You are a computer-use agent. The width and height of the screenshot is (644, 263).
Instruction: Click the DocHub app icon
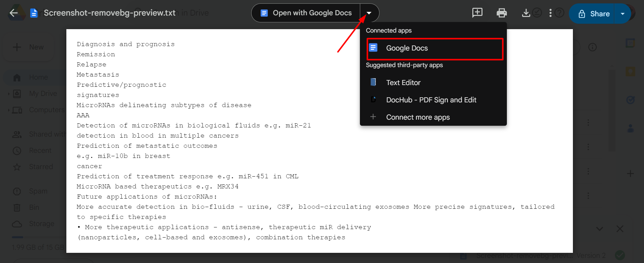[x=373, y=100]
